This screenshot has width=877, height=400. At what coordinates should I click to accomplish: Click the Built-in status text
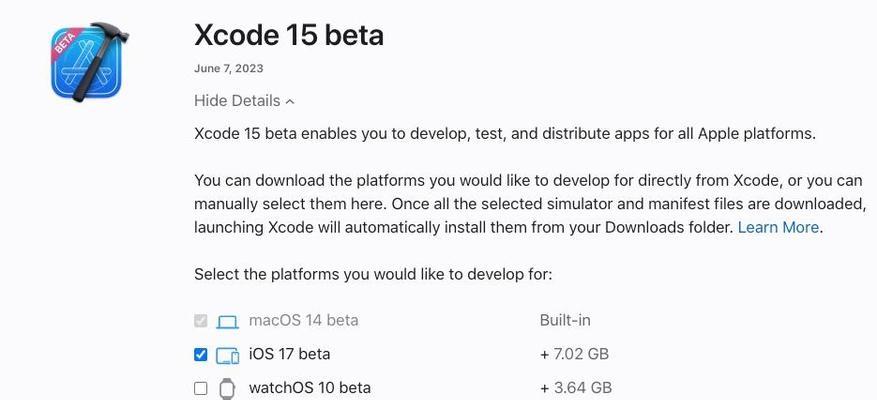(x=565, y=321)
